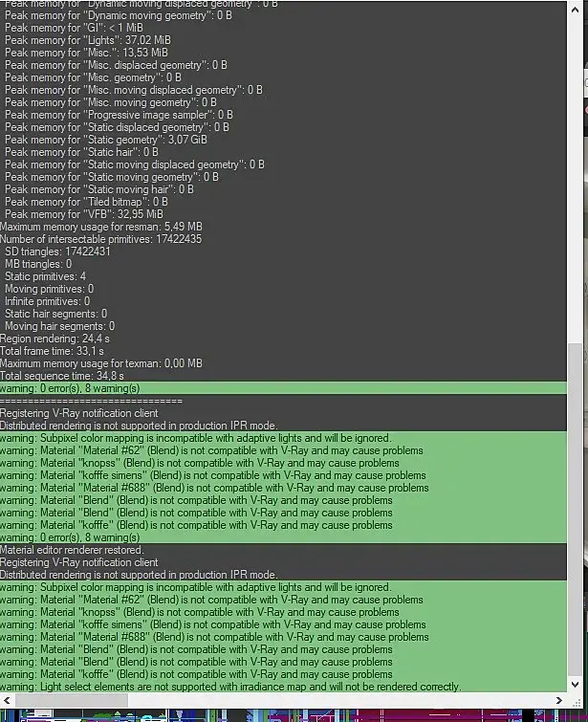Click the horizontal scrollbar left arrow

(x=7, y=700)
